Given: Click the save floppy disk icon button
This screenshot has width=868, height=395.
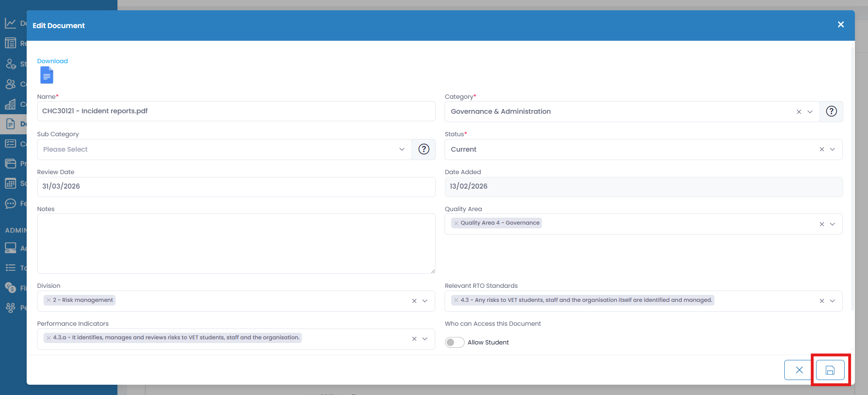Looking at the screenshot, I should (830, 370).
